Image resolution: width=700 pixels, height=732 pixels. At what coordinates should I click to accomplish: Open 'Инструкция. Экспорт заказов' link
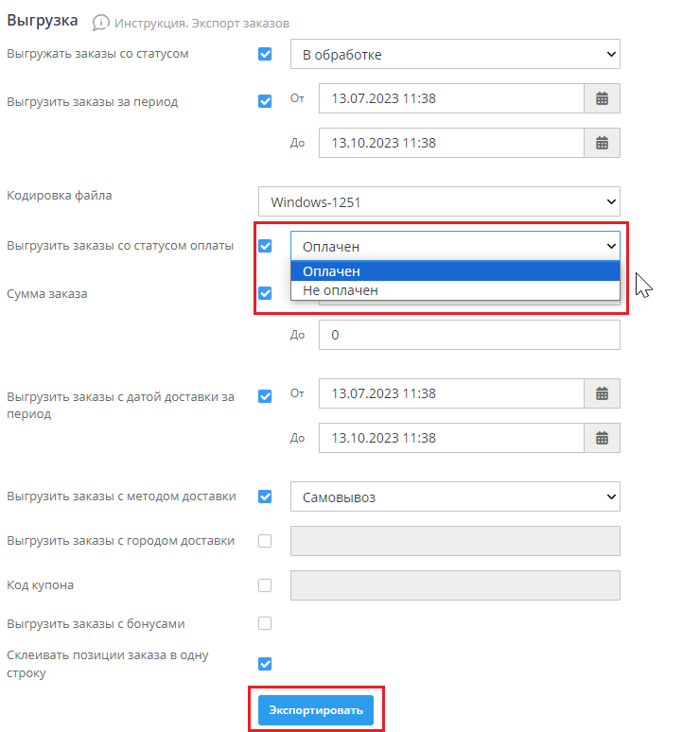tap(202, 22)
